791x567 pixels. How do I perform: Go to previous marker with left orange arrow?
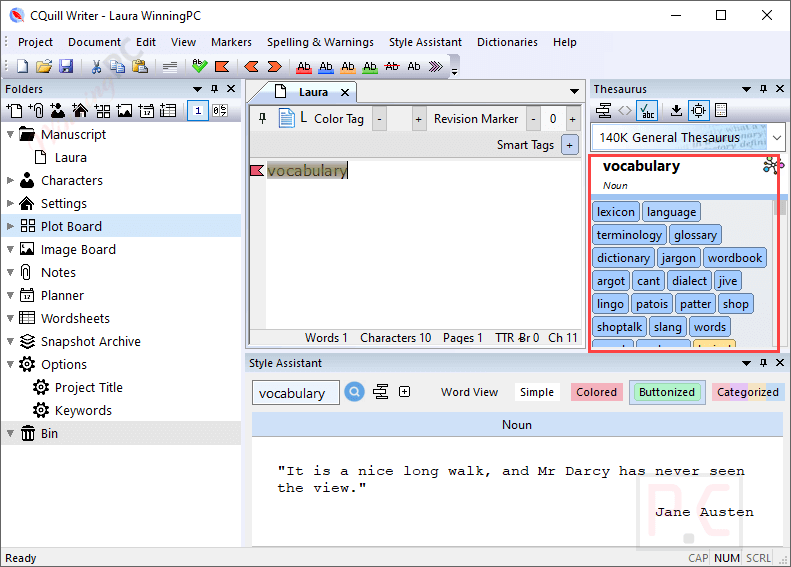(251, 66)
